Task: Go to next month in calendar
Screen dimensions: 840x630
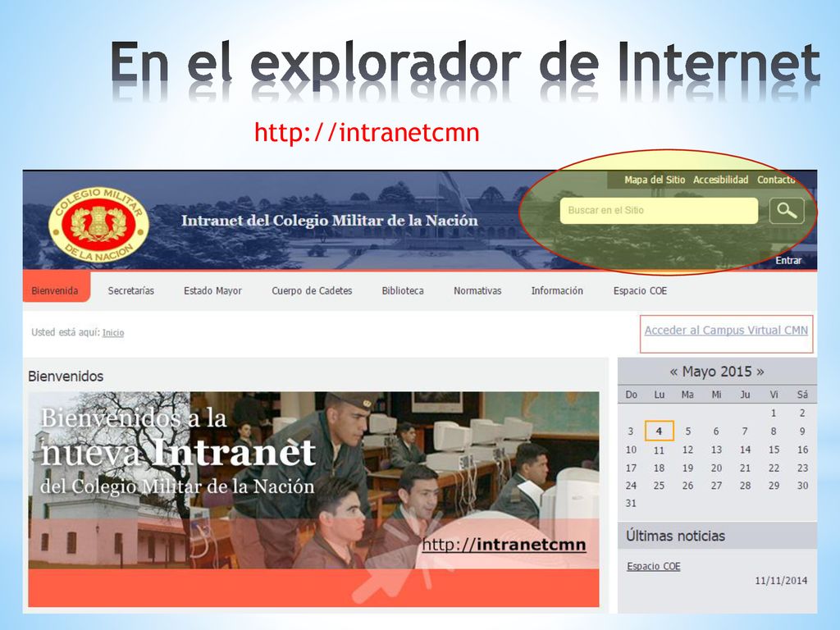Action: click(760, 372)
